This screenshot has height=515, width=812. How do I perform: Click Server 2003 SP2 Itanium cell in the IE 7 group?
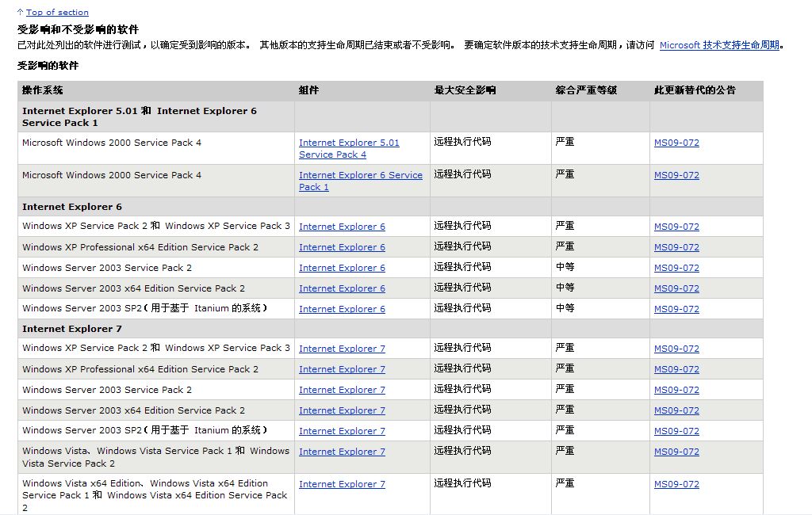click(156, 431)
